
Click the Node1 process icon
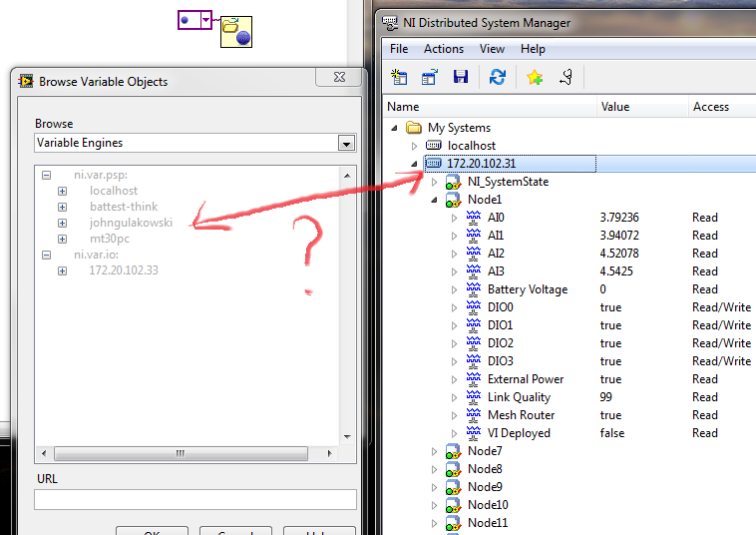(x=453, y=200)
